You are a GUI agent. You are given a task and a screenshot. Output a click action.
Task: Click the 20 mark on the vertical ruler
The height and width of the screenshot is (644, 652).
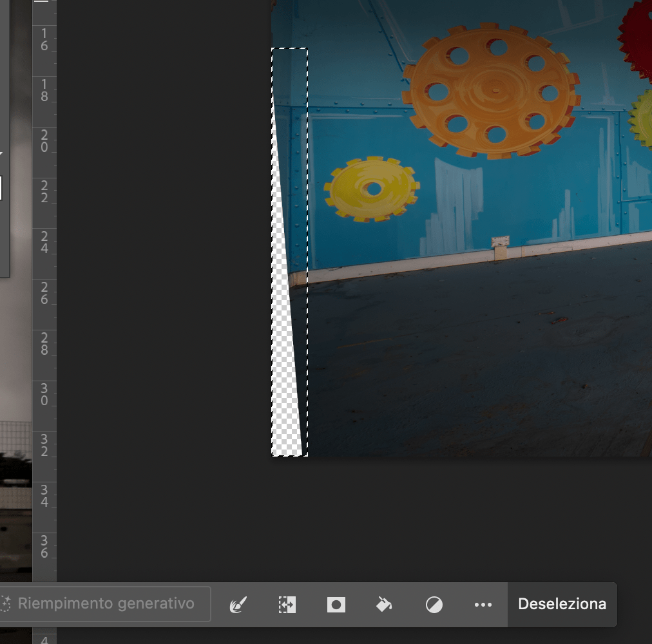pyautogui.click(x=44, y=141)
